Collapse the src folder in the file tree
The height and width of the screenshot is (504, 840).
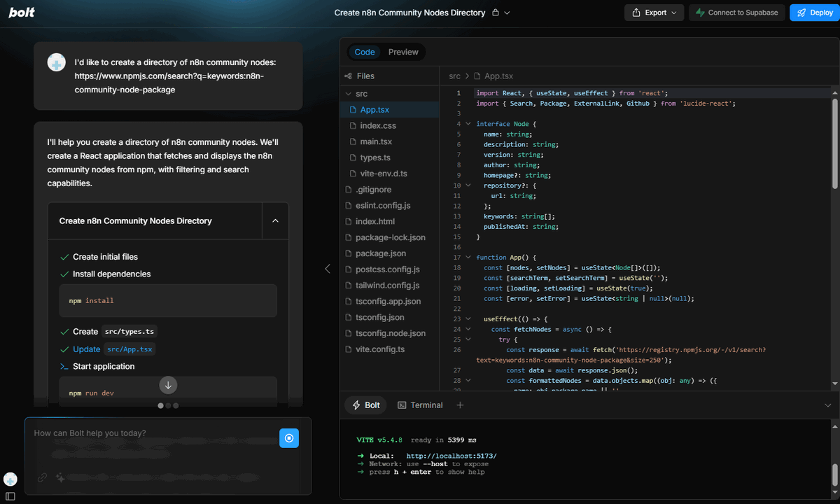tap(349, 93)
